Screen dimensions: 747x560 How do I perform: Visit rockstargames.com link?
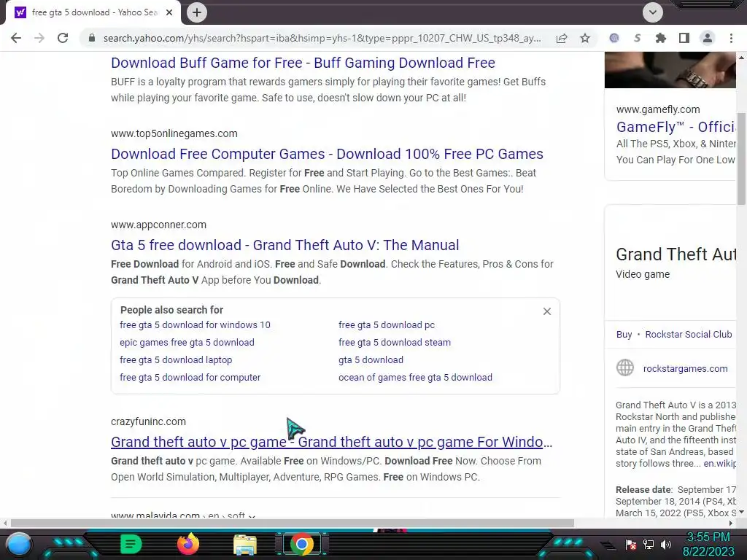coord(685,368)
